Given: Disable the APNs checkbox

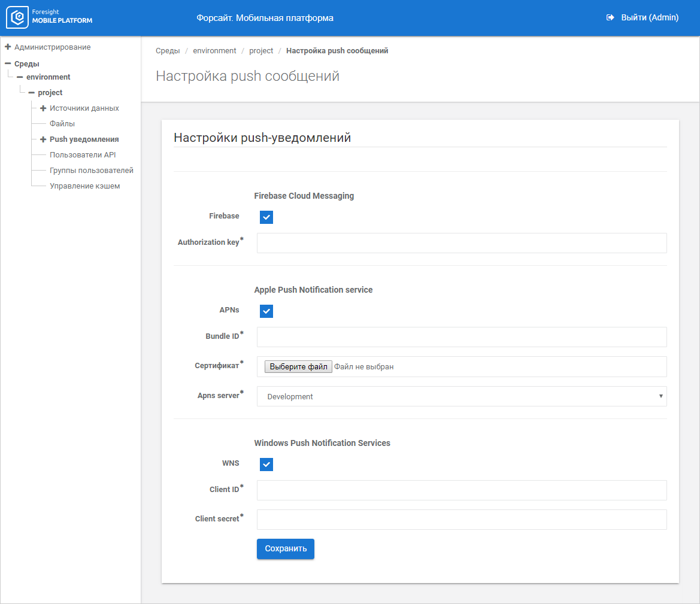Looking at the screenshot, I should click(x=266, y=311).
